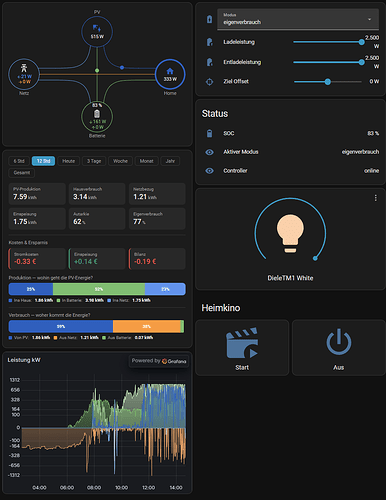Screen dimensions: 386x500
Task: Click the Einspeisung +0.14 € tile
Action: coord(97,259)
